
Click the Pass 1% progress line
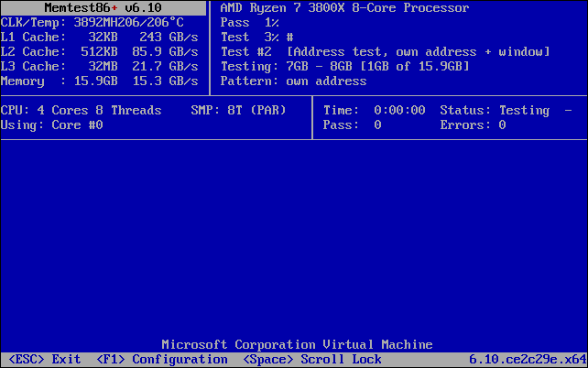[x=250, y=23]
